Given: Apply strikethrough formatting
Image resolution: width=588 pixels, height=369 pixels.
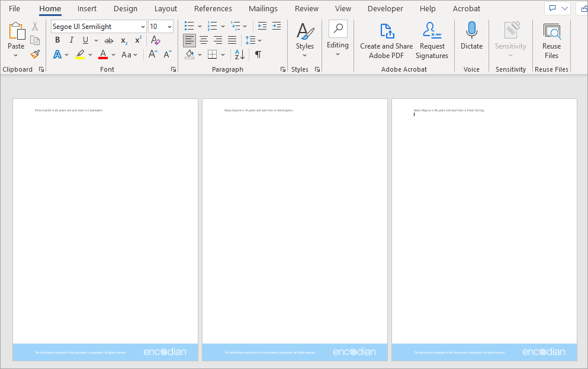Looking at the screenshot, I should (109, 40).
